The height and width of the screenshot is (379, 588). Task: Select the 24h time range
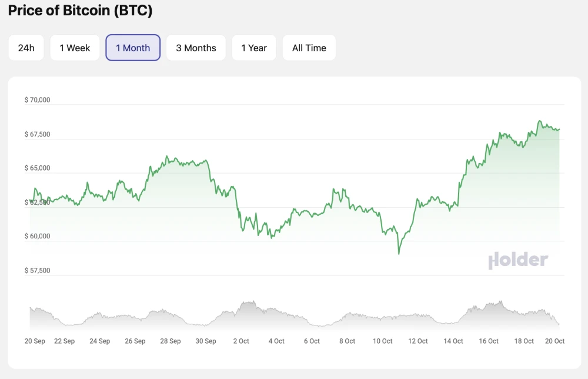[x=26, y=48]
